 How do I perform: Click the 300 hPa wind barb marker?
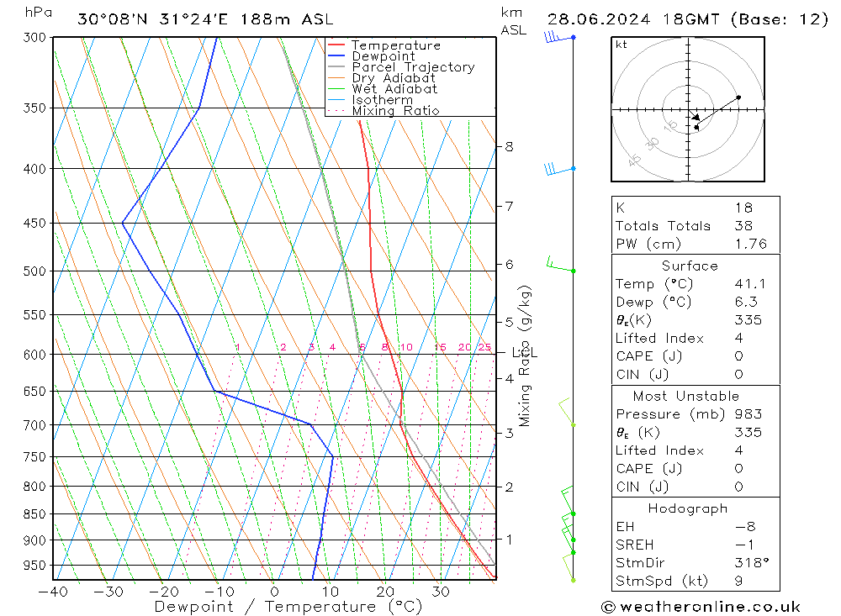tap(559, 37)
